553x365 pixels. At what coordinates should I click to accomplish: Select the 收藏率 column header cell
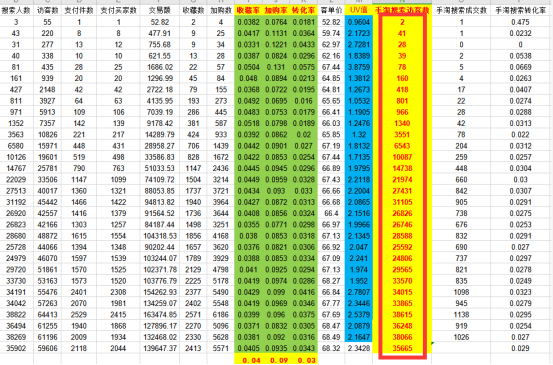pyautogui.click(x=248, y=11)
